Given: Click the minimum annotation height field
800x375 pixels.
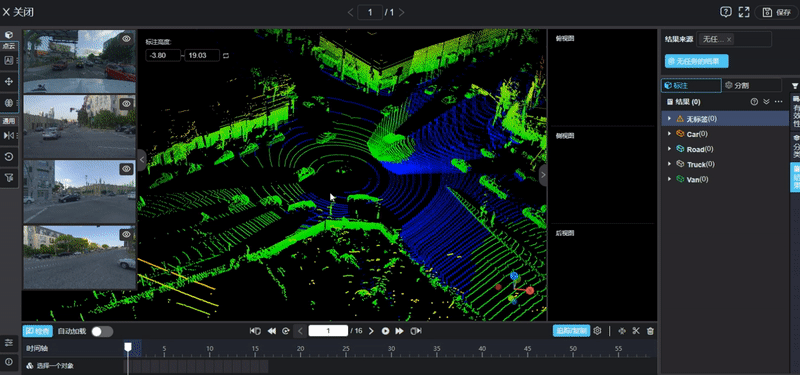Looking at the screenshot, I should click(163, 55).
